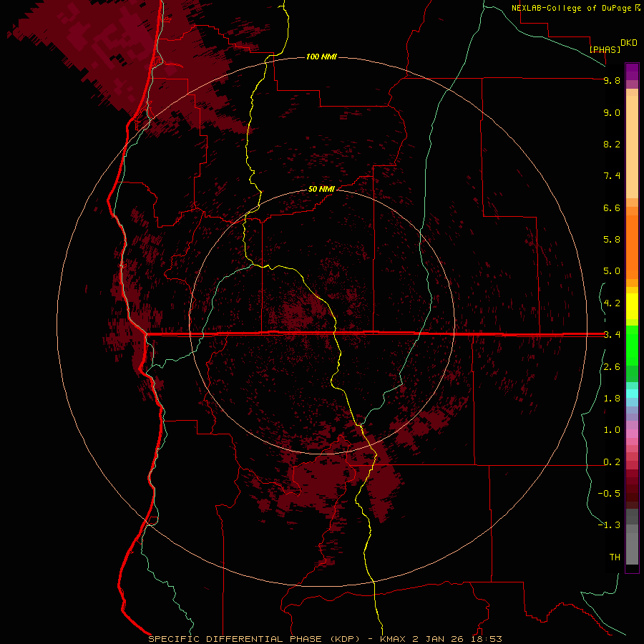Click the 1.0 legend value
The width and height of the screenshot is (644, 644).
pos(612,430)
